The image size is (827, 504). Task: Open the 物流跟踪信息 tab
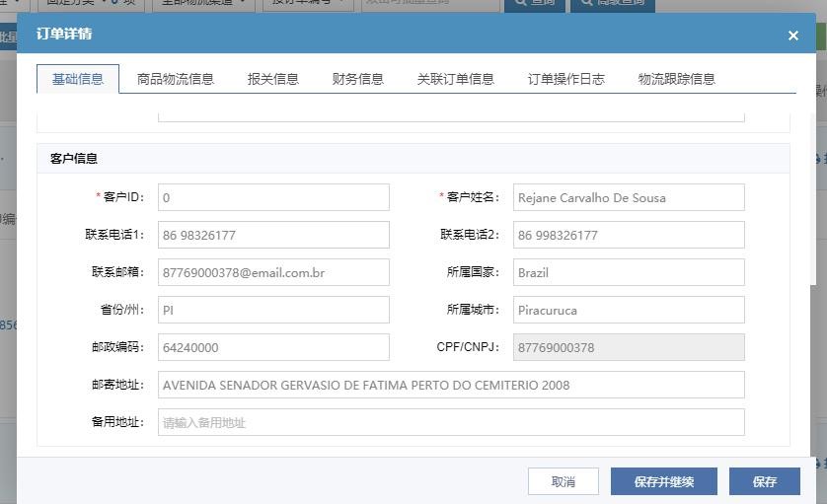(x=677, y=79)
